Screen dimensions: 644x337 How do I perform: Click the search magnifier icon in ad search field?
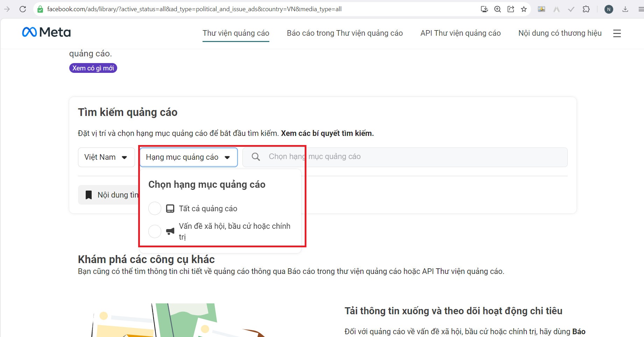(256, 157)
